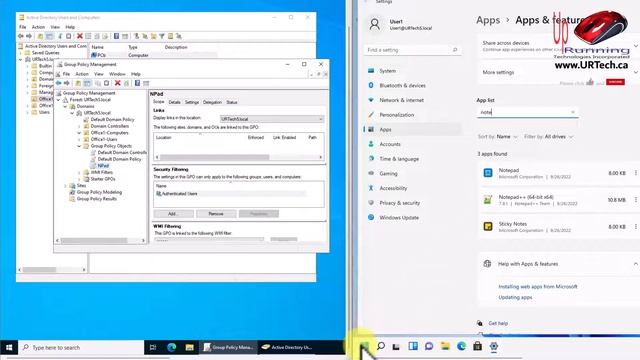
Task: Click the blue help icon in Group Policy Management toolbar
Action: (138, 83)
